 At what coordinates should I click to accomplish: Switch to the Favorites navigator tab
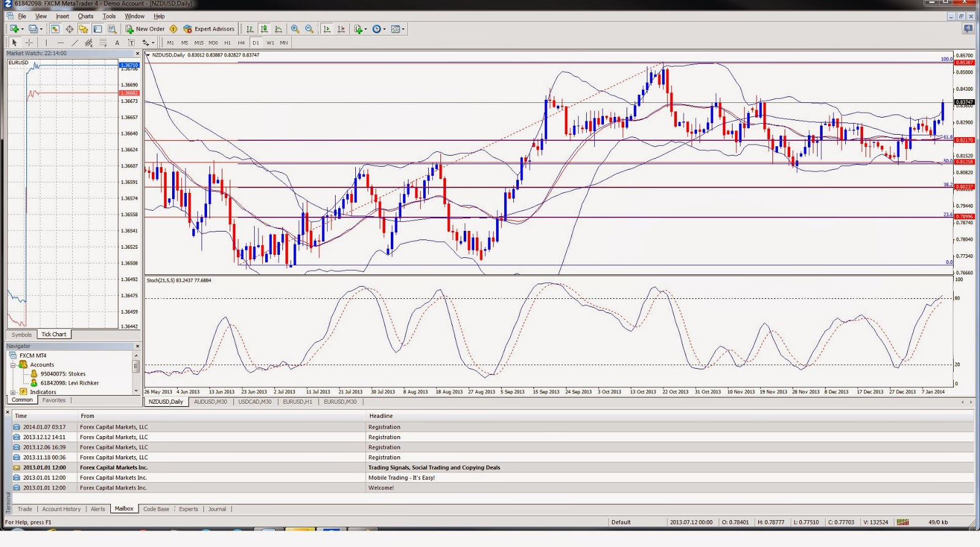tap(54, 400)
